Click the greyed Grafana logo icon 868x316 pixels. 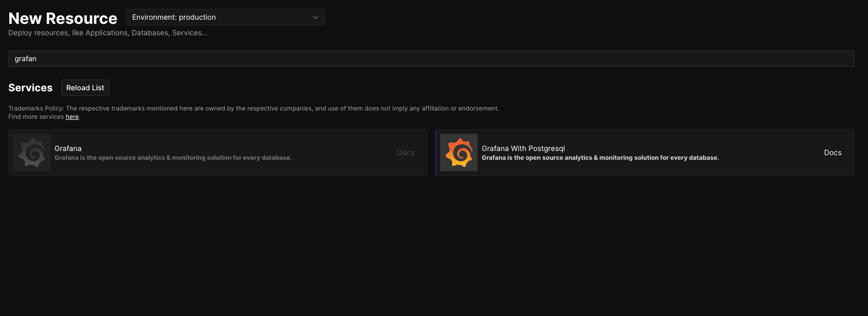(32, 153)
